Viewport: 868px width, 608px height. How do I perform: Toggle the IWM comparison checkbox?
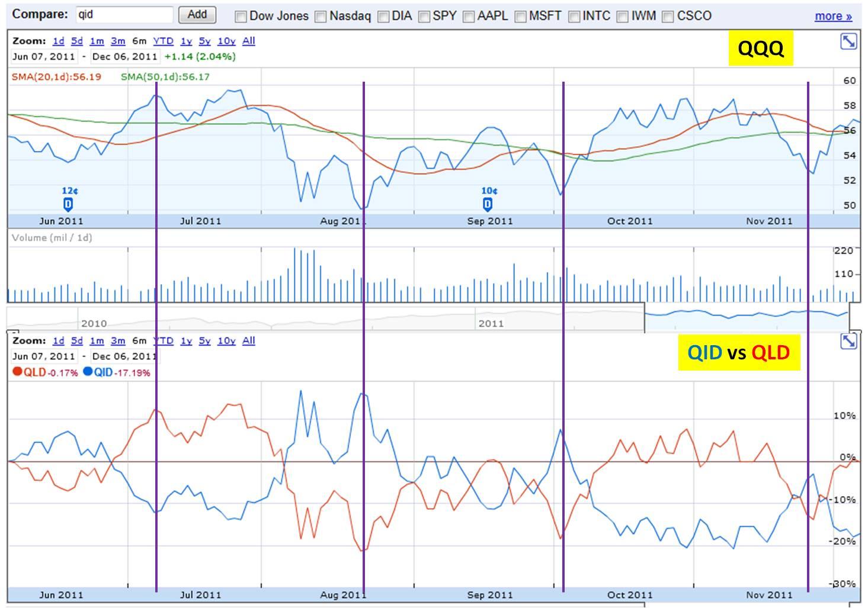pyautogui.click(x=623, y=17)
